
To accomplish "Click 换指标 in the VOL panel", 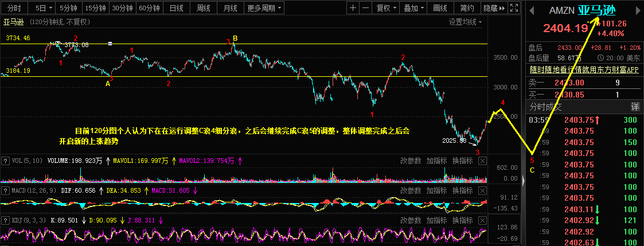I will [462, 161].
